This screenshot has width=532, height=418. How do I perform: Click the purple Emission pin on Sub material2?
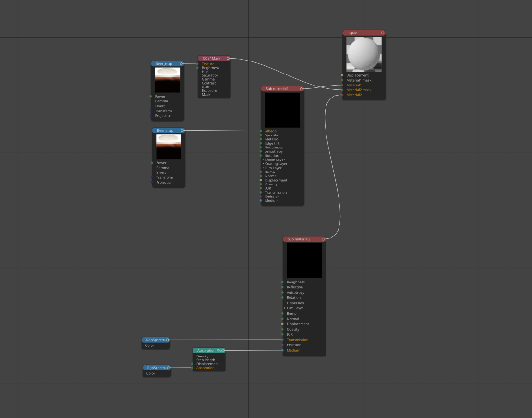point(282,345)
